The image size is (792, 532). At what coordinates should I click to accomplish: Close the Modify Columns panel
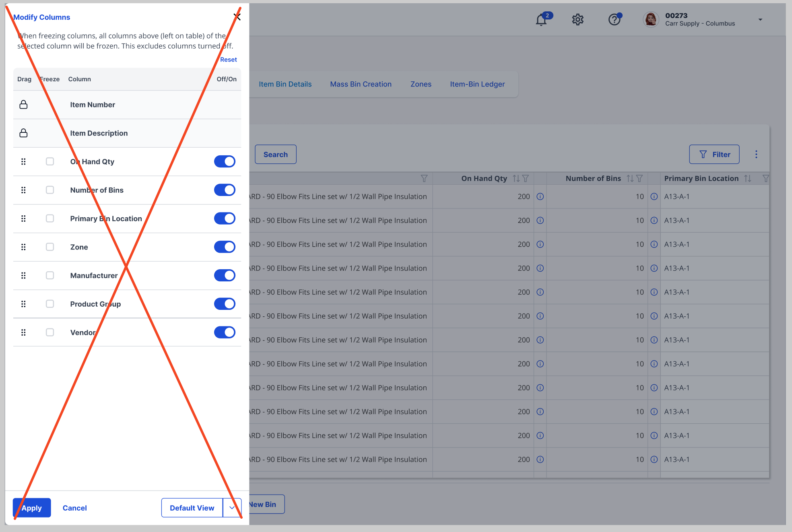237,17
